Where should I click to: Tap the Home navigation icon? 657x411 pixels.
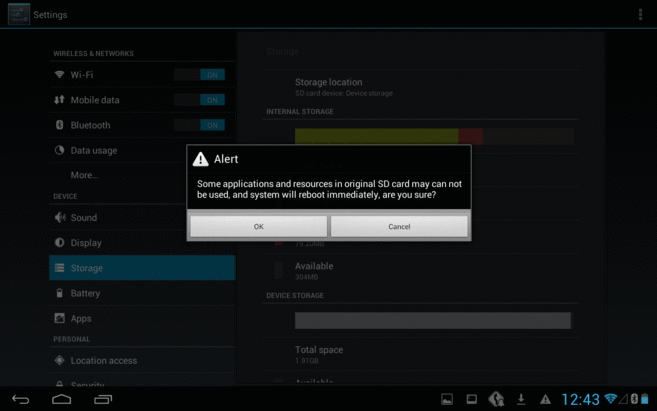point(62,399)
